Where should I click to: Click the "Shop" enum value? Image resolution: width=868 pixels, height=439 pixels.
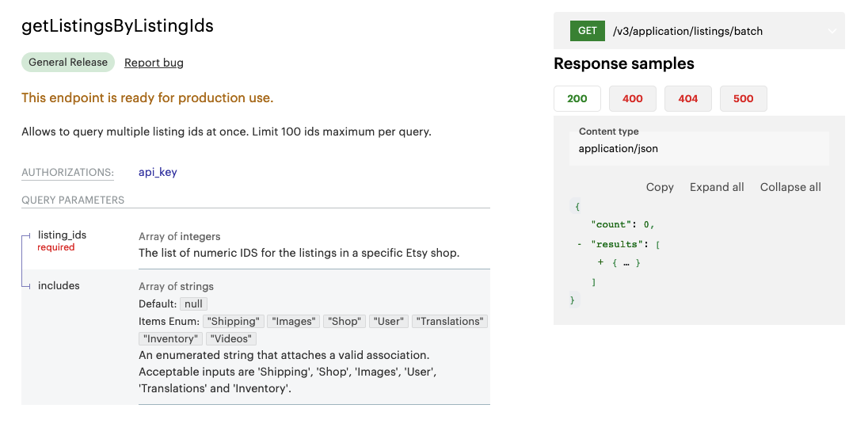point(345,322)
